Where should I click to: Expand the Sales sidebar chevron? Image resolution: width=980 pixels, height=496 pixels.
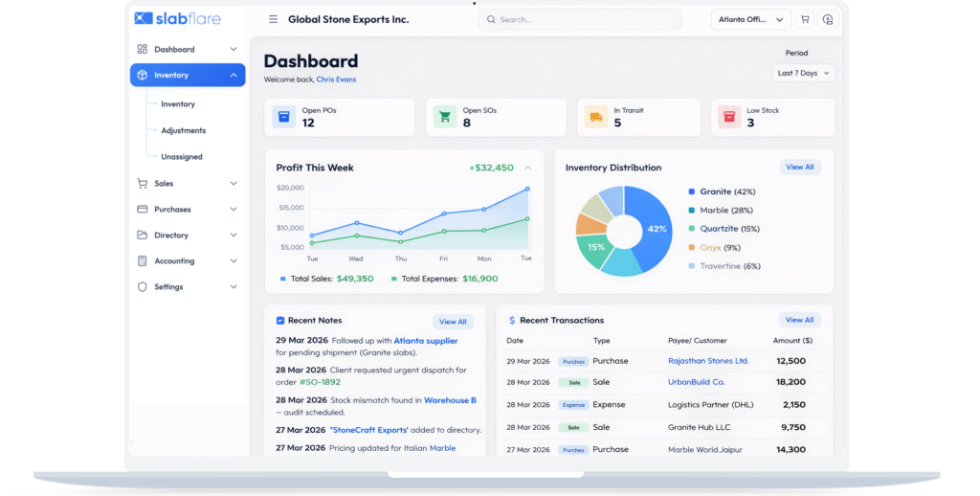234,183
